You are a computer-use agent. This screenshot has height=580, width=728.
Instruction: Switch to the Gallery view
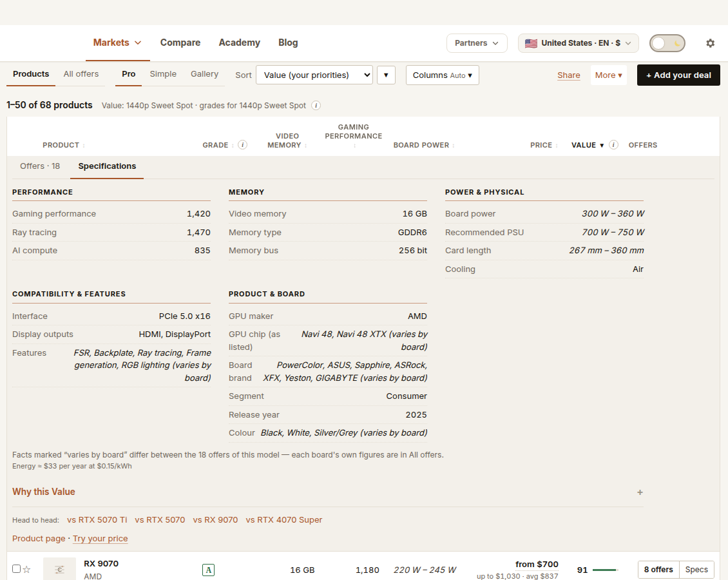pos(204,74)
